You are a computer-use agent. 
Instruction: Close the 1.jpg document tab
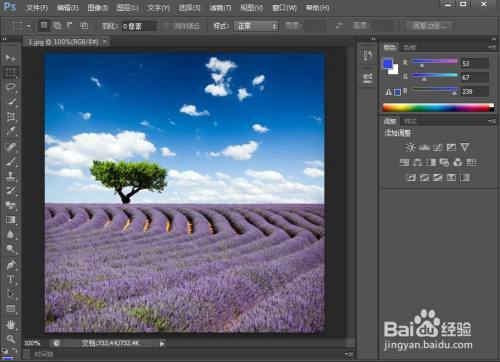point(105,42)
